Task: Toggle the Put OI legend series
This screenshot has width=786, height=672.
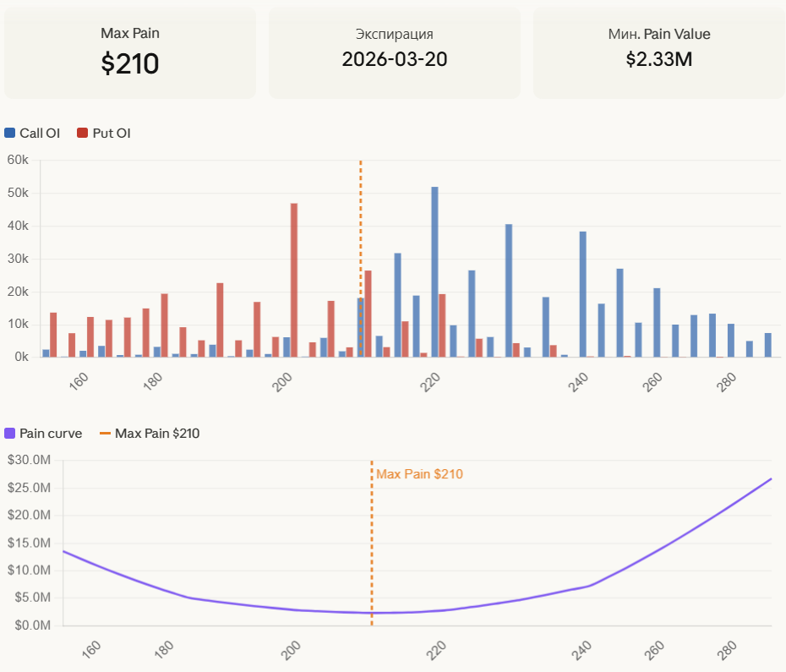Action: tap(111, 133)
